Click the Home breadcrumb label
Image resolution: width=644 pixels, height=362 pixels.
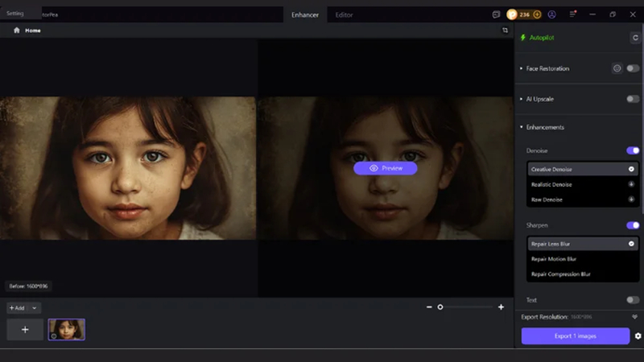tap(33, 31)
